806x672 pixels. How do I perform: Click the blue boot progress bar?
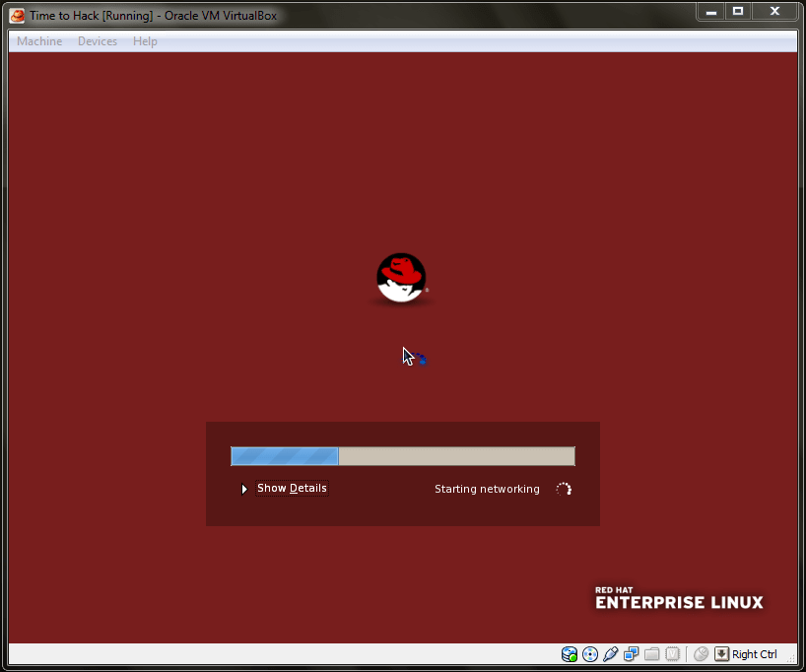pyautogui.click(x=403, y=456)
